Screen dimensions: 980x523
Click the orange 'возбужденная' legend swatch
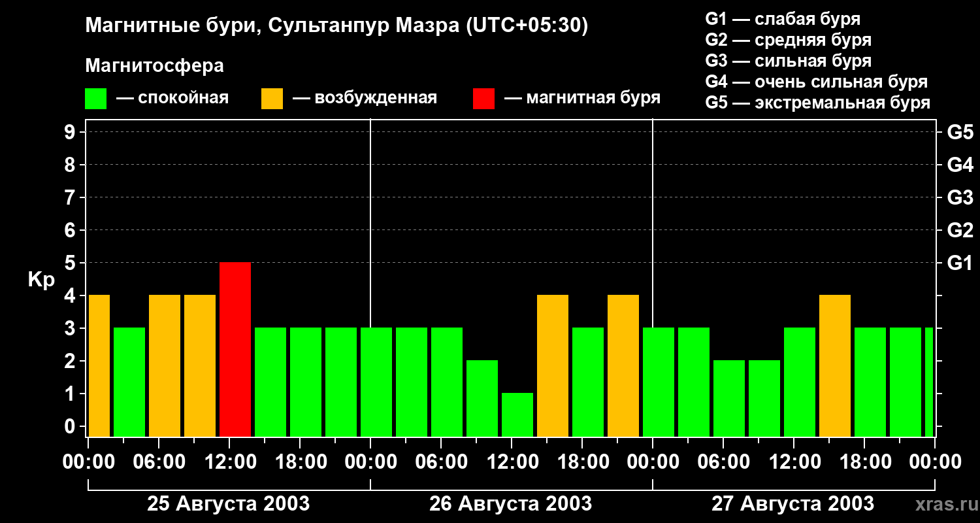click(x=272, y=99)
